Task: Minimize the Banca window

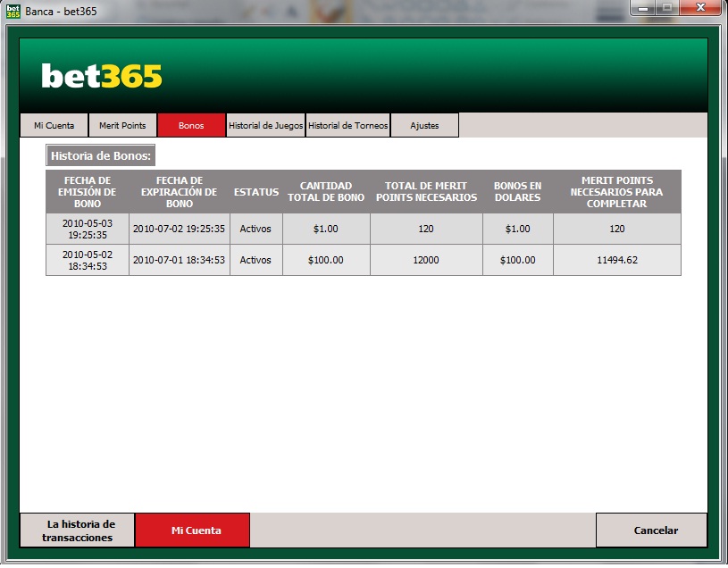Action: 643,8
